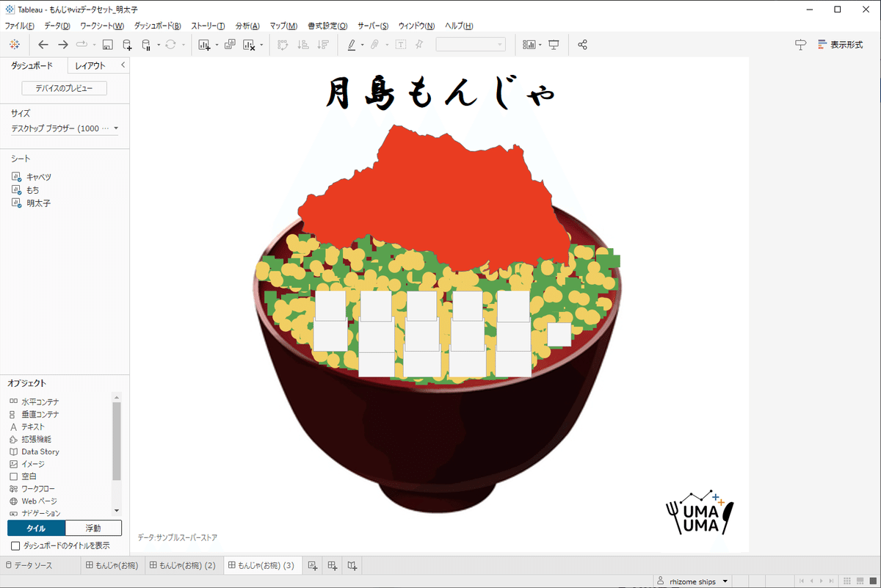This screenshot has width=881, height=588.
Task: Click the Save icon in the toolbar
Action: 107,44
